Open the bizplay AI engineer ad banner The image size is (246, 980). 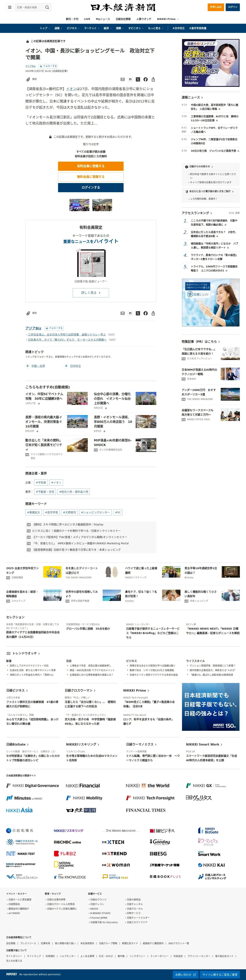click(211, 63)
